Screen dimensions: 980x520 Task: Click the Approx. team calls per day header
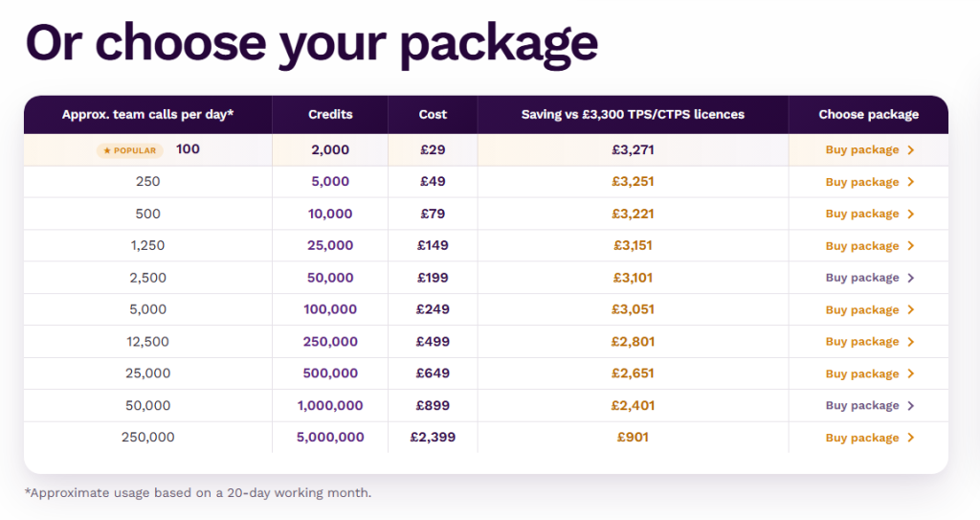[x=147, y=115]
